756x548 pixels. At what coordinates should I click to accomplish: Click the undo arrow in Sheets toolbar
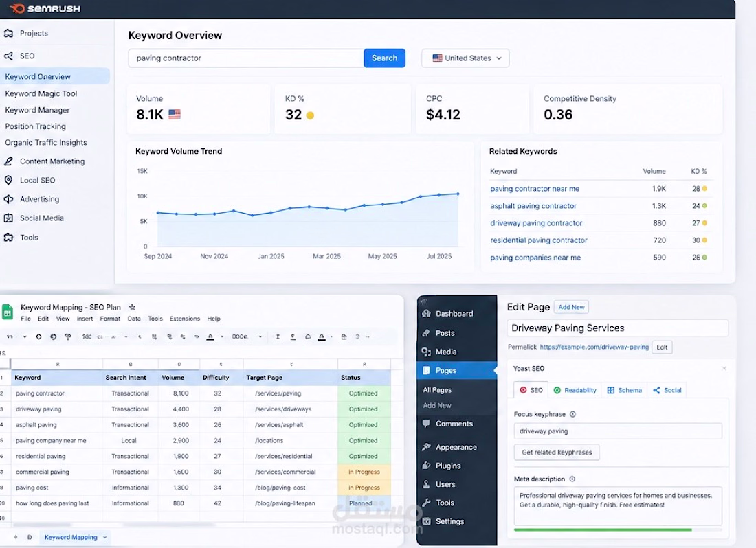click(10, 336)
